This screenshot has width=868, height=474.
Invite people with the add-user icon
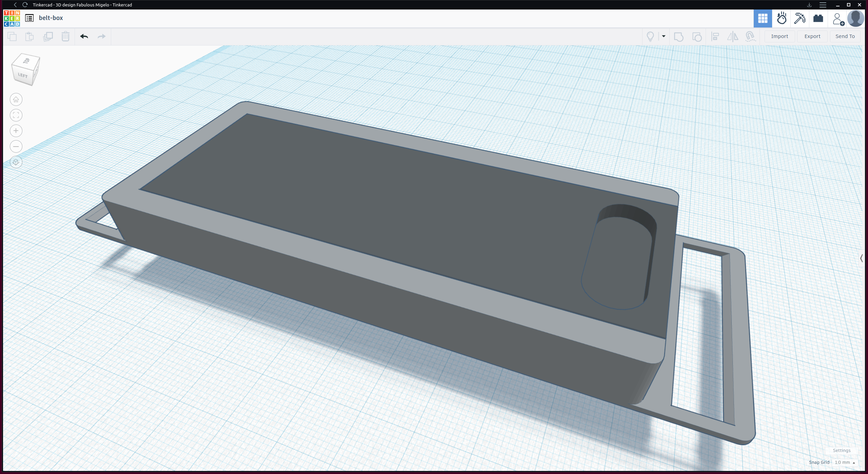[x=838, y=19]
